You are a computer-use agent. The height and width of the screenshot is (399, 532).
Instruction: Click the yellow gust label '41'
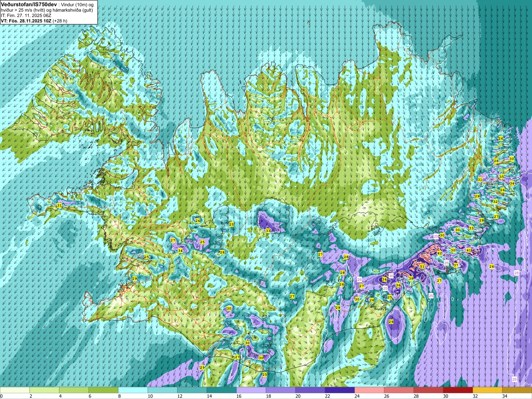tap(468, 250)
